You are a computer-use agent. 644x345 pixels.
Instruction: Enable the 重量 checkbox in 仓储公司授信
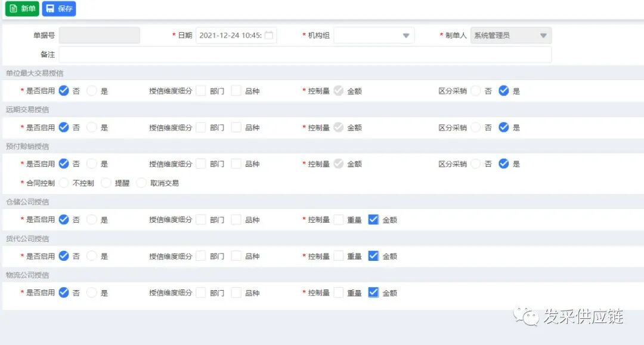coord(340,219)
